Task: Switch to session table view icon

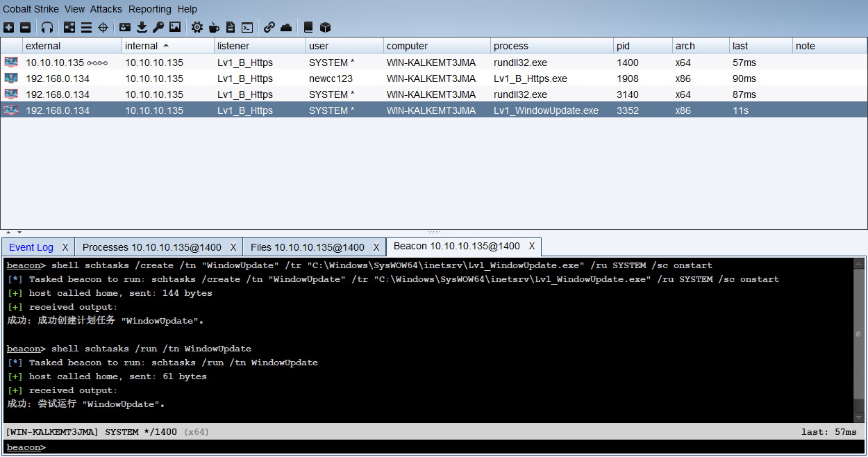Action: [x=86, y=27]
